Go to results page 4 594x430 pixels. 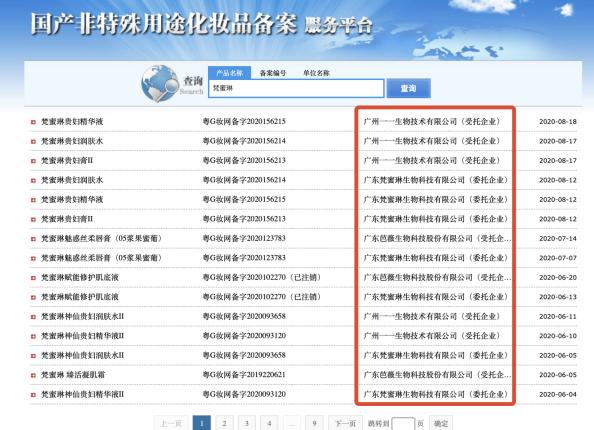pos(269,423)
